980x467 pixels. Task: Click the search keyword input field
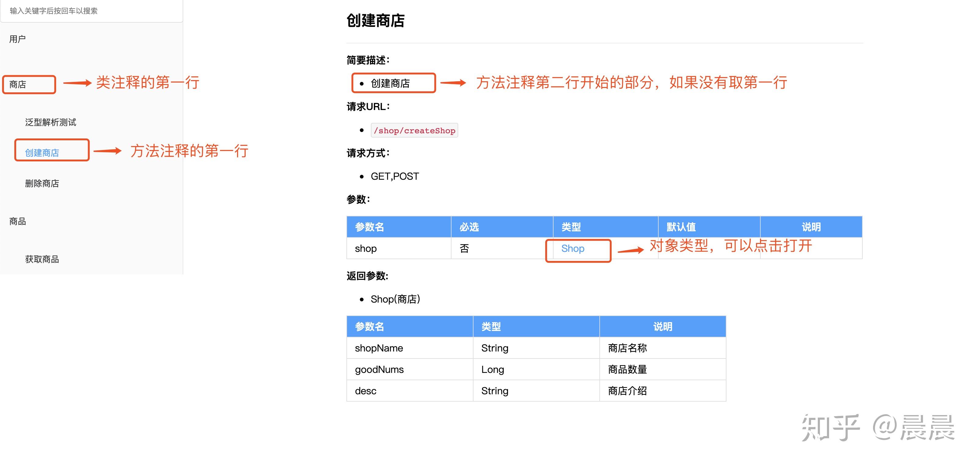click(x=91, y=11)
